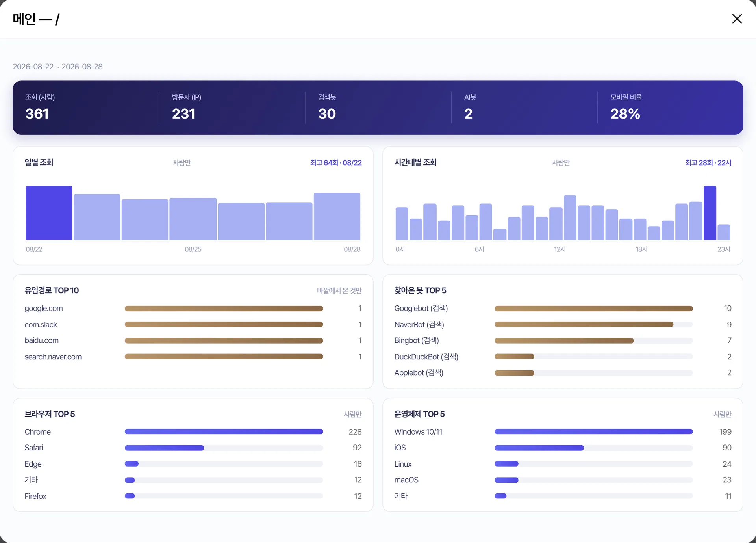Select the Edge browser row label
Viewport: 756px width, 543px height.
[x=33, y=464]
